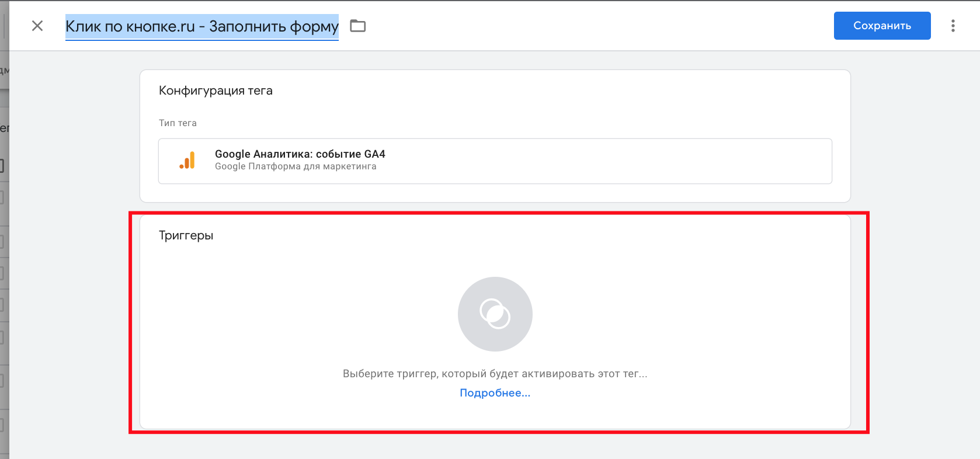Open the Подробнее link about triggers
Screen dimensions: 980x459
pyautogui.click(x=495, y=393)
